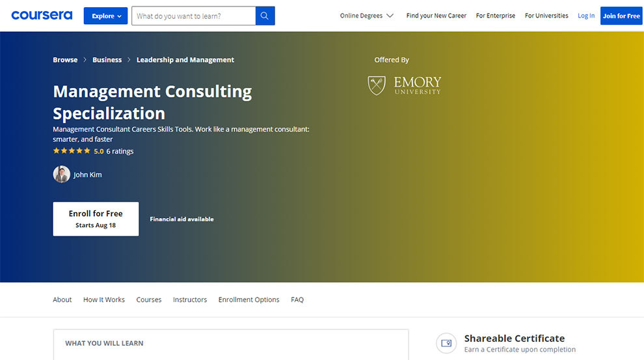644x360 pixels.
Task: Click the Coursera logo
Action: pyautogui.click(x=42, y=16)
